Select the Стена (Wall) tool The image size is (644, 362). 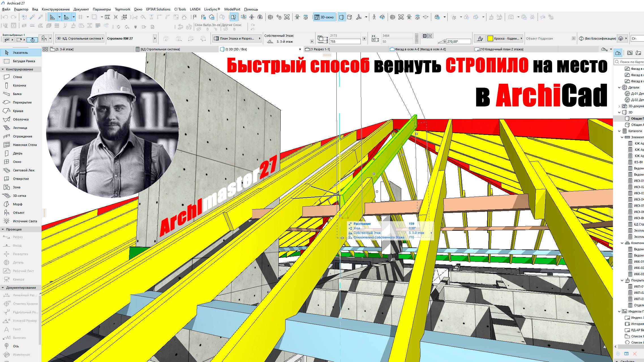pos(17,77)
